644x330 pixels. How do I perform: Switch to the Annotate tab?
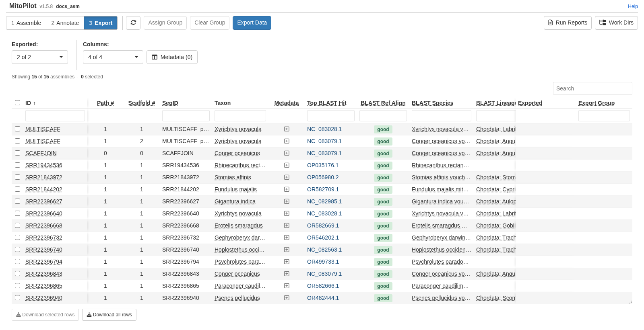pyautogui.click(x=65, y=23)
